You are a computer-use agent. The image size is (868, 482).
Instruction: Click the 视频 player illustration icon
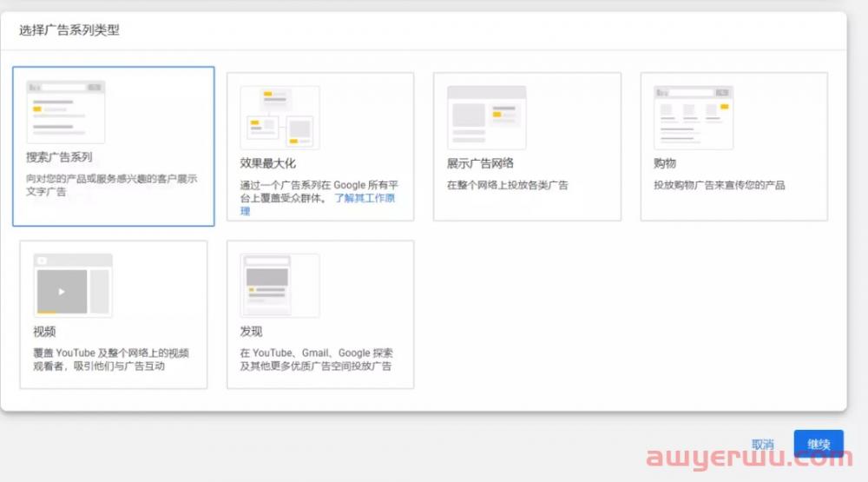pyautogui.click(x=73, y=285)
